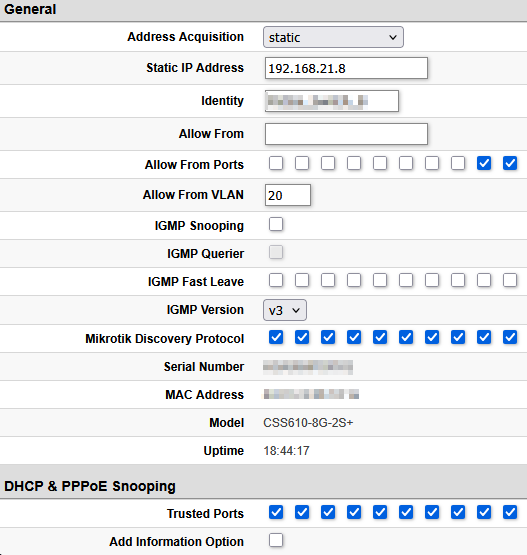Click the MAC Address value

click(311, 394)
